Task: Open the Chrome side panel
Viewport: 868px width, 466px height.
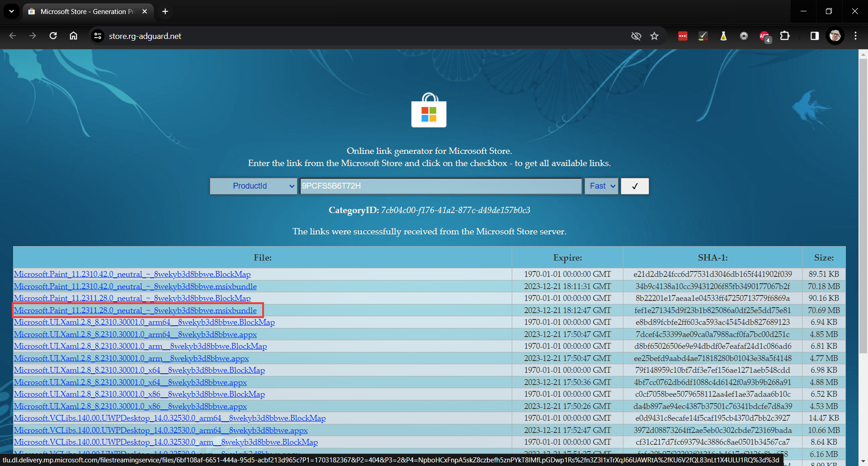Action: (814, 36)
